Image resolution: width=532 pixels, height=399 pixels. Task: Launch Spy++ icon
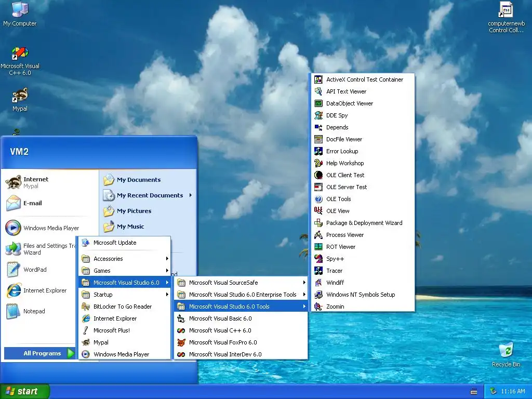pyautogui.click(x=318, y=259)
